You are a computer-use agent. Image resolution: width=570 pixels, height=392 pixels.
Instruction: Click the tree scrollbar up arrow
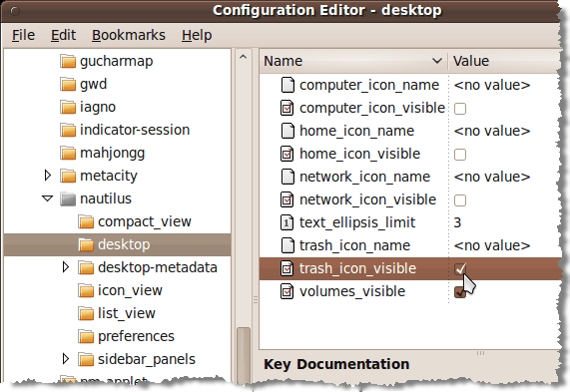click(244, 57)
